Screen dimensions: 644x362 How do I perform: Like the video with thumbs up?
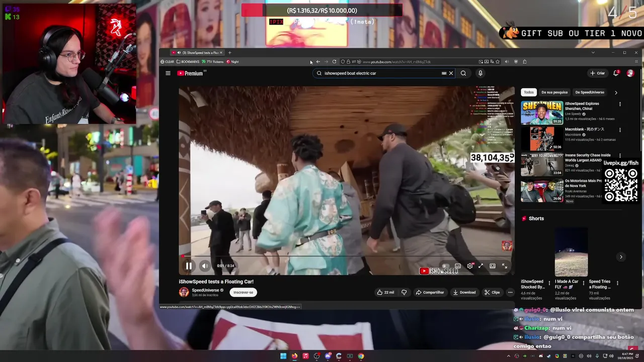[385, 292]
